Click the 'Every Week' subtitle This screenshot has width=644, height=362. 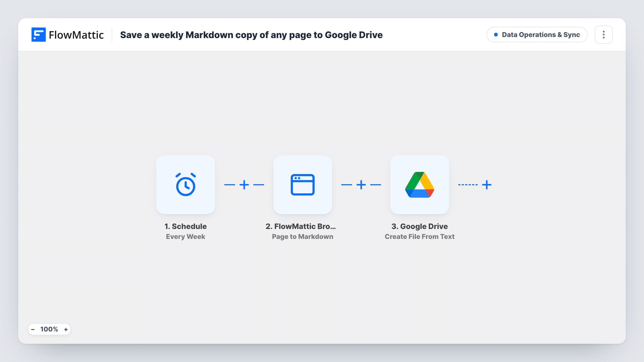tap(186, 237)
